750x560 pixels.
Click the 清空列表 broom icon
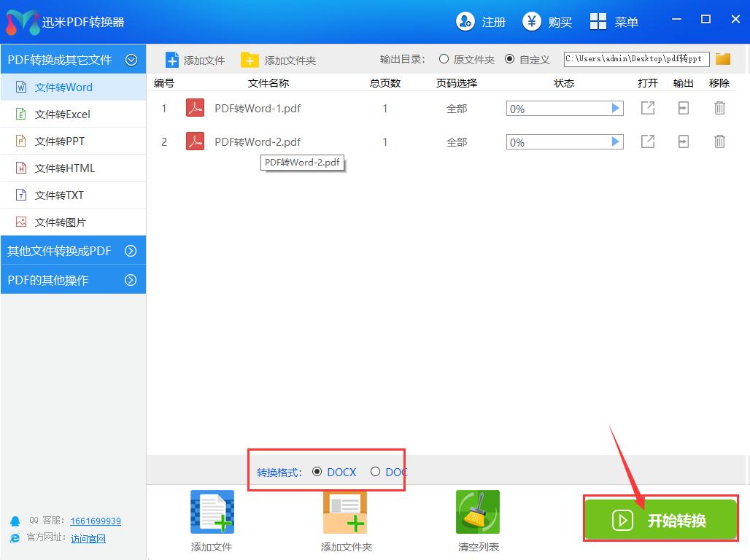click(x=477, y=511)
